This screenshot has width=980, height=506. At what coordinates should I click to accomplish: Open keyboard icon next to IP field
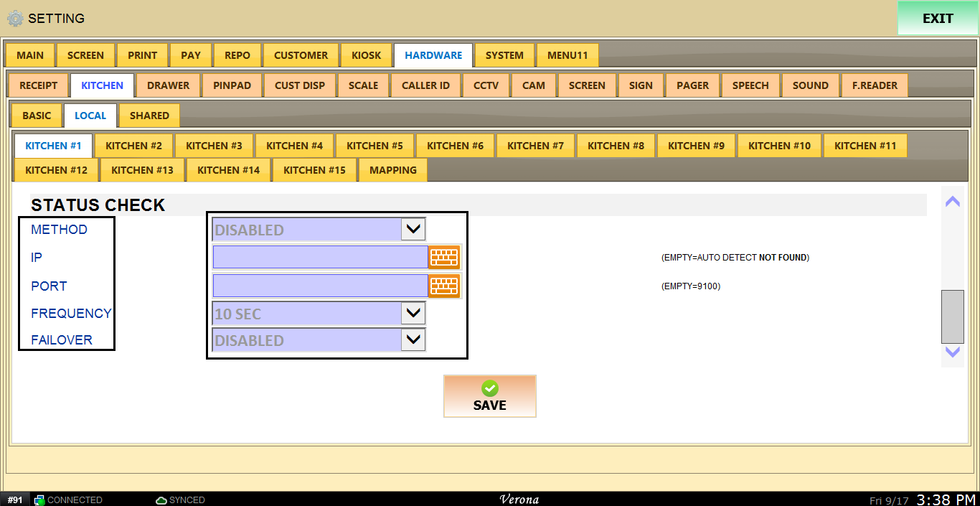[x=444, y=257]
